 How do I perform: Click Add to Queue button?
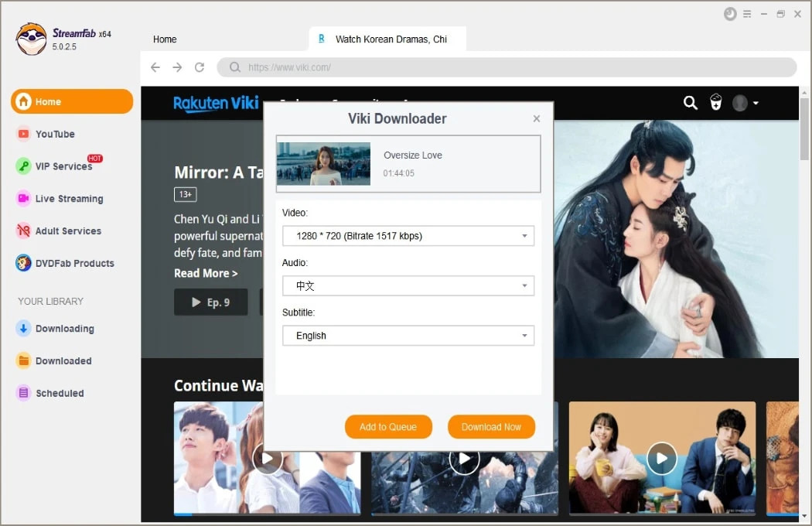(388, 426)
